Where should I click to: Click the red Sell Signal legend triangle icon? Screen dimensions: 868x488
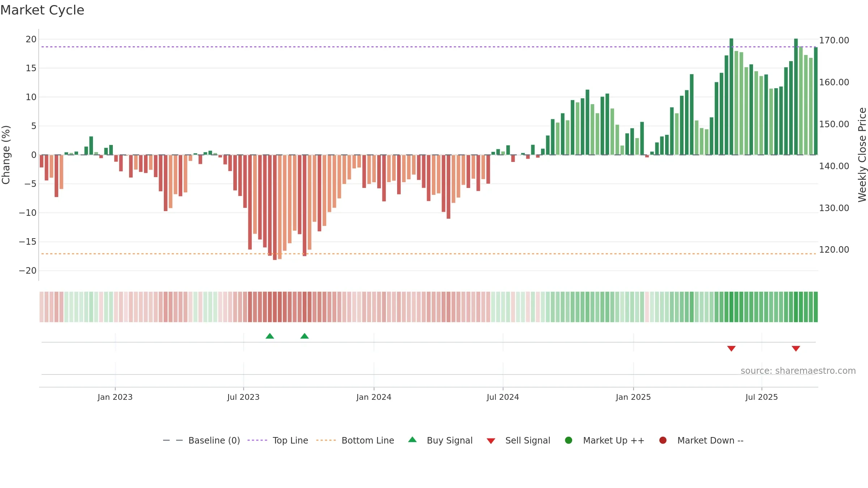pos(491,441)
